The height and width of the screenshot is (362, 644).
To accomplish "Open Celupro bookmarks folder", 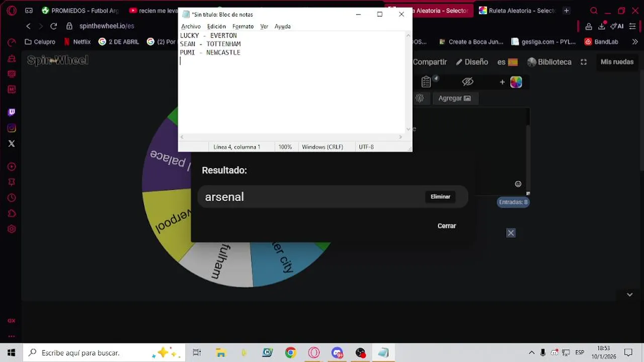I will point(40,42).
